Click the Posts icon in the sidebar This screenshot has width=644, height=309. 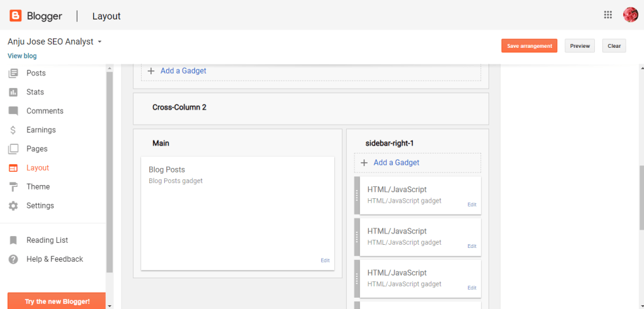[x=13, y=73]
